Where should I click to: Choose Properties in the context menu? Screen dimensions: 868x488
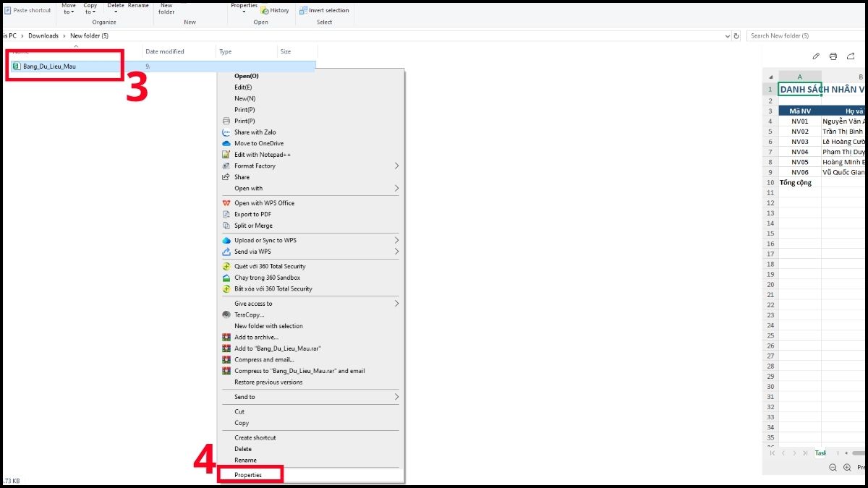click(x=248, y=475)
